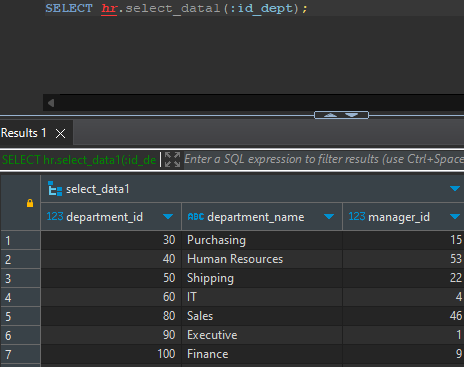Select the Human Resources cell
The height and width of the screenshot is (367, 464).
(262, 259)
